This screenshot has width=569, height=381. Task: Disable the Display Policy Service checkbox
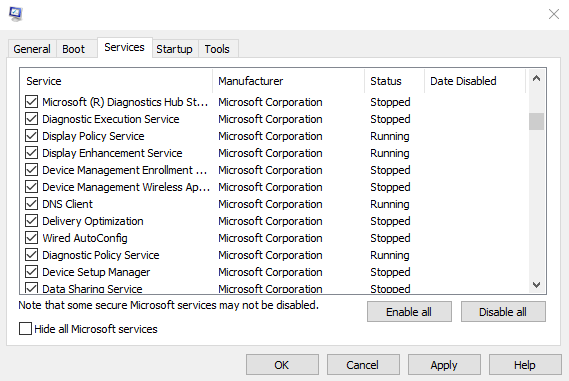(x=32, y=136)
